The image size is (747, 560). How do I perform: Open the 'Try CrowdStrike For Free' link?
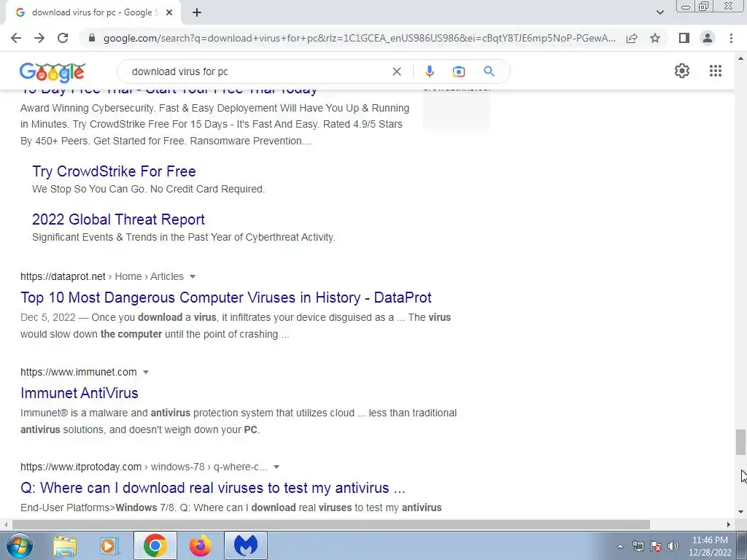pyautogui.click(x=114, y=171)
